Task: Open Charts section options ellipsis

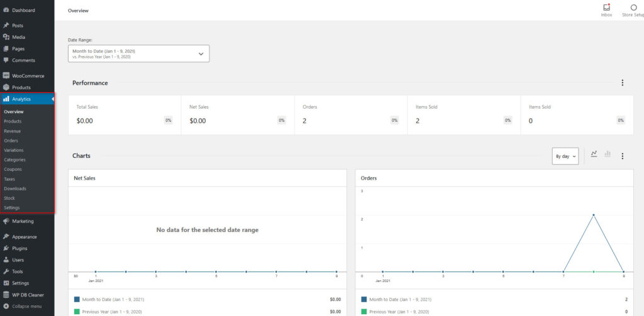Action: point(623,156)
